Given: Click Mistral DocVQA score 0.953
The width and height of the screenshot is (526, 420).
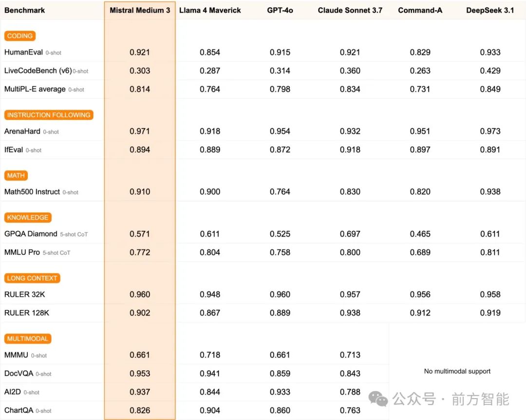Looking at the screenshot, I should pos(140,373).
